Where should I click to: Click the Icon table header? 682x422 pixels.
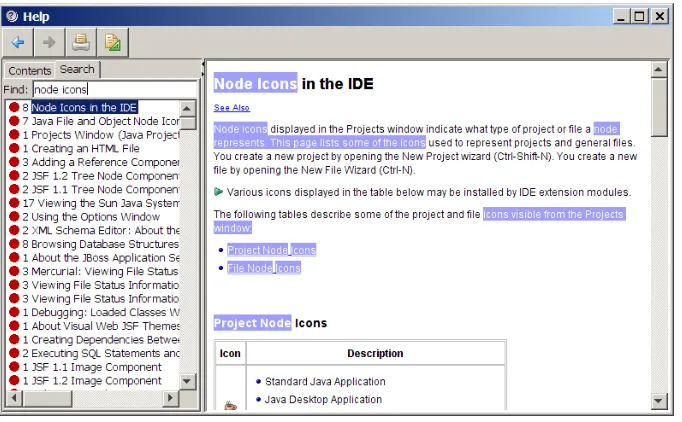coord(230,353)
